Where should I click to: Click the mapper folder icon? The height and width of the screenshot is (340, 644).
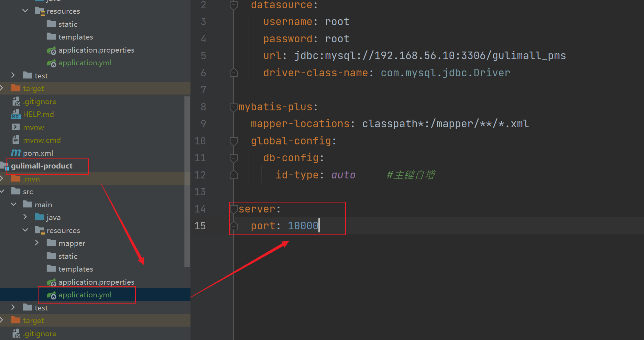(x=51, y=243)
